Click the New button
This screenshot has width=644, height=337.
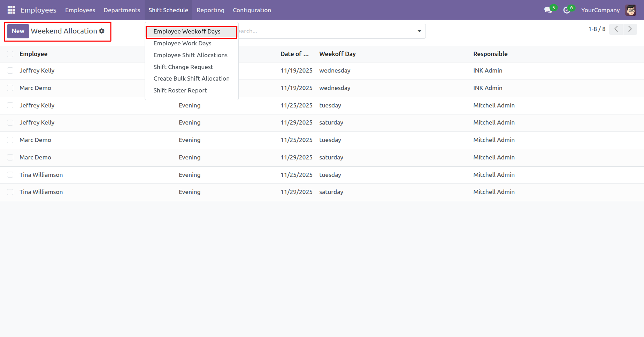click(x=18, y=31)
